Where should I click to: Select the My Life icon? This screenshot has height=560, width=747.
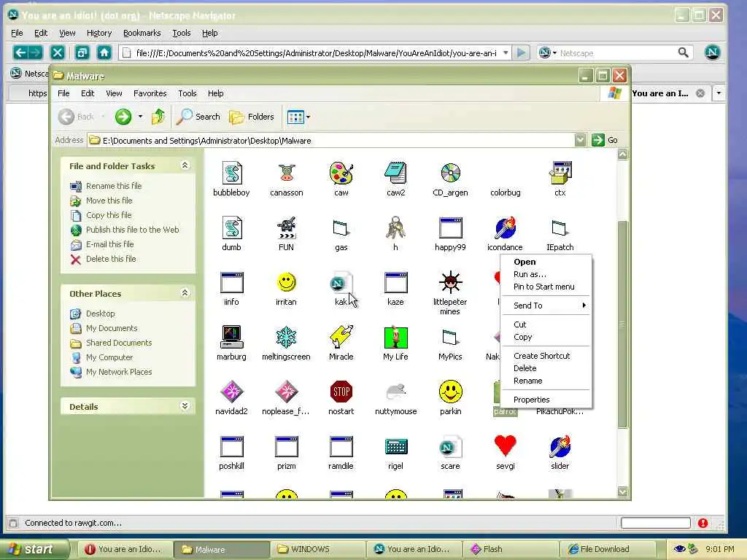pyautogui.click(x=395, y=337)
